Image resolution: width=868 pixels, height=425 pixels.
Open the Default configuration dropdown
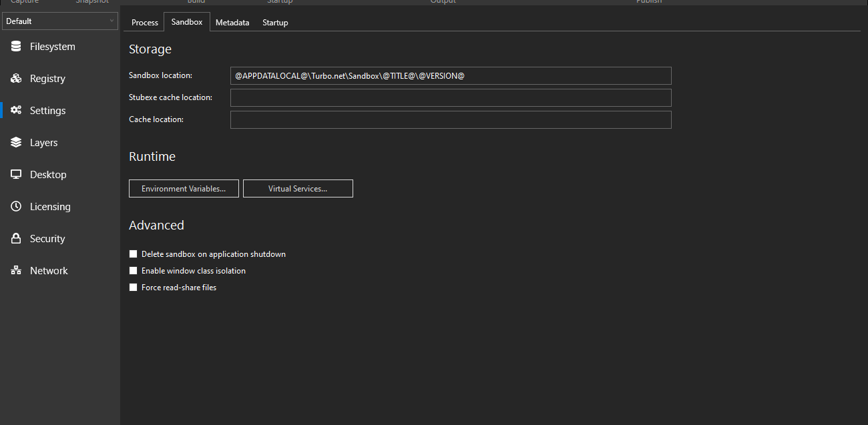click(60, 21)
